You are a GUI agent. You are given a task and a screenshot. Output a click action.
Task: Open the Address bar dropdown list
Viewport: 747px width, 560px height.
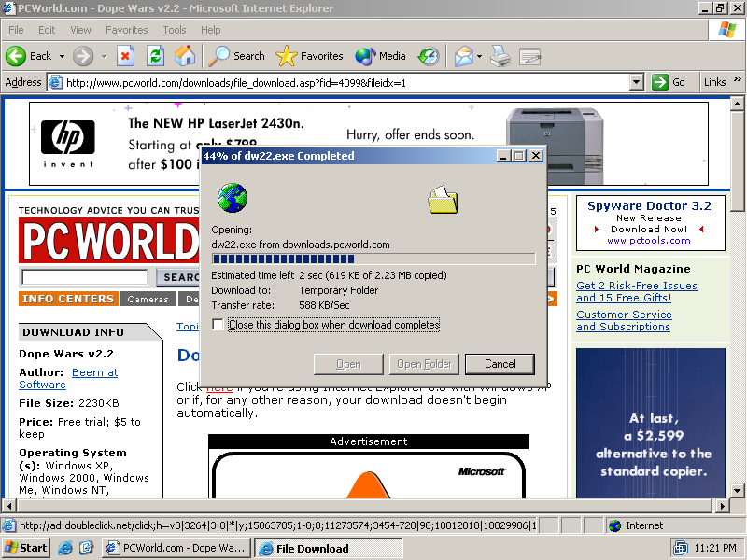[x=637, y=82]
